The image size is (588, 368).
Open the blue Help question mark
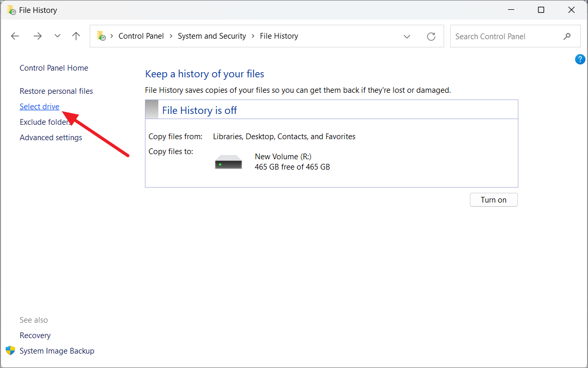point(580,59)
